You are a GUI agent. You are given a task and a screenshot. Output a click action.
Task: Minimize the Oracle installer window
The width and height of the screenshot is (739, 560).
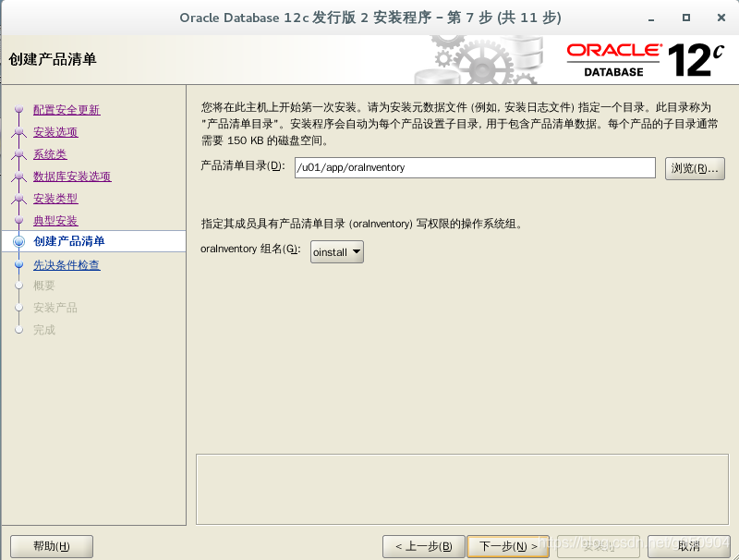point(651,18)
